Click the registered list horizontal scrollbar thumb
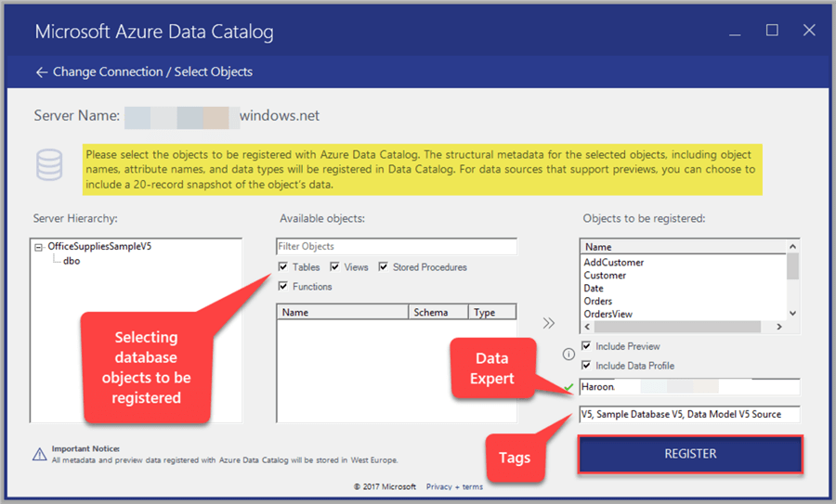Viewport: 836px width, 504px height. tap(677, 327)
